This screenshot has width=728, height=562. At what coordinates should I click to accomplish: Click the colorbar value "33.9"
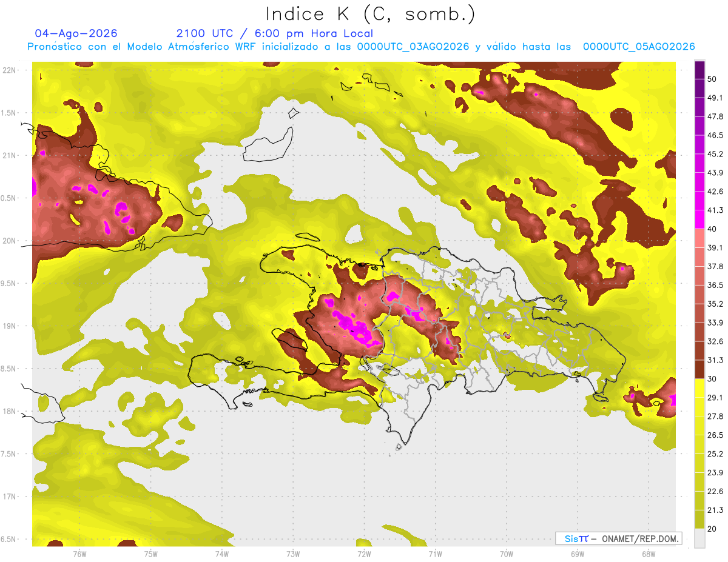point(715,323)
